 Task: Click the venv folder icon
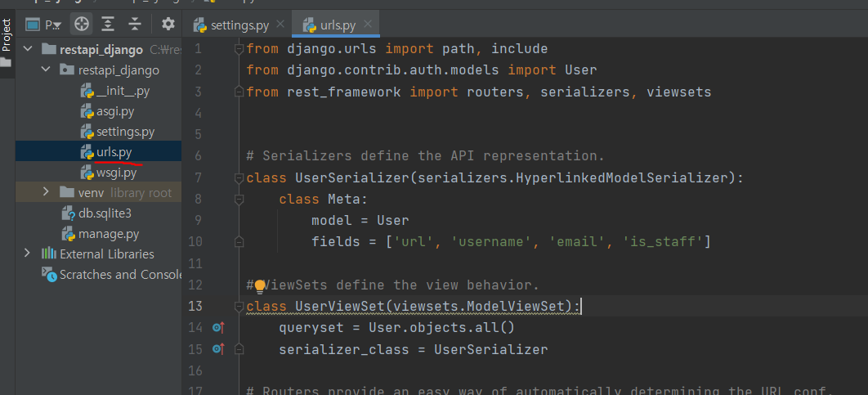[67, 193]
